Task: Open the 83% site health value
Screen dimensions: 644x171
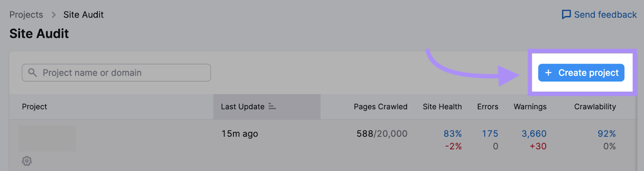Action: [452, 134]
